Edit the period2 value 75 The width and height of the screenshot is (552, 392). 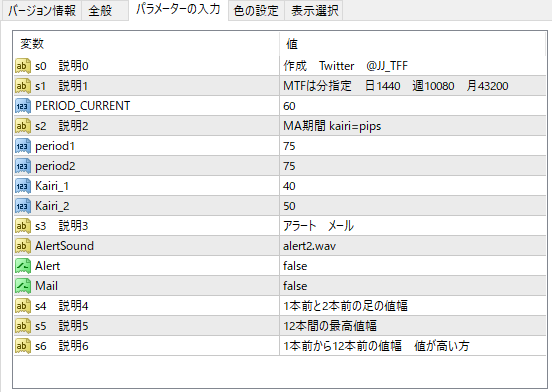[x=413, y=166]
